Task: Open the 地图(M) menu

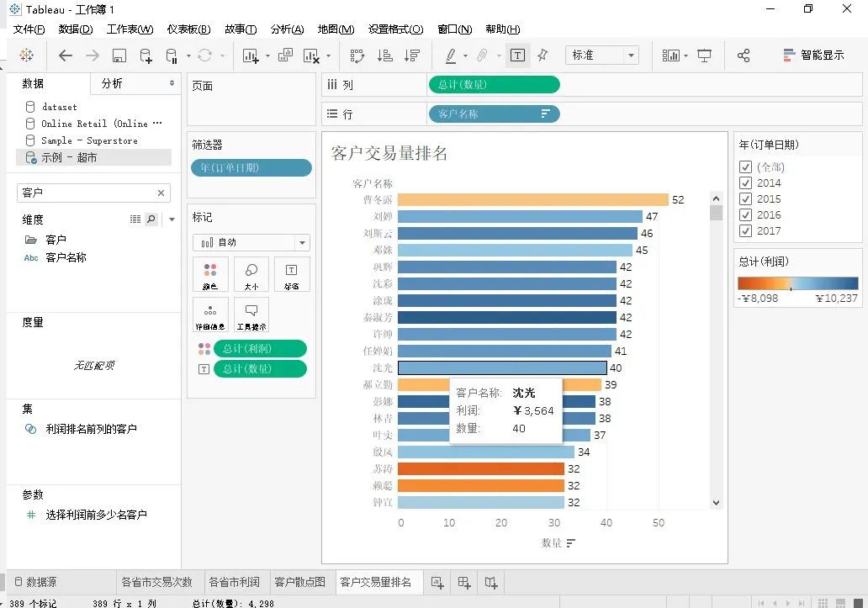Action: [x=336, y=29]
